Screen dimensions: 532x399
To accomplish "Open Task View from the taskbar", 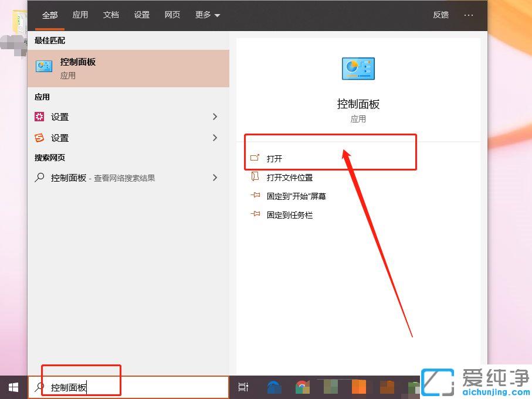I will [x=243, y=387].
